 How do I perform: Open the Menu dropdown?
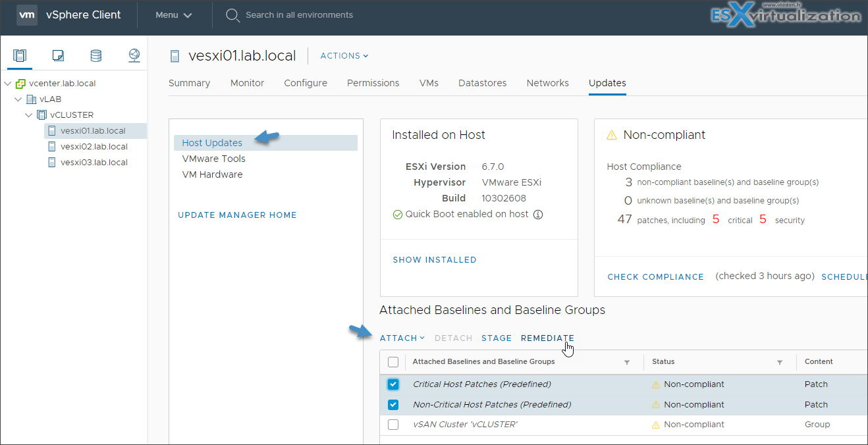(174, 15)
